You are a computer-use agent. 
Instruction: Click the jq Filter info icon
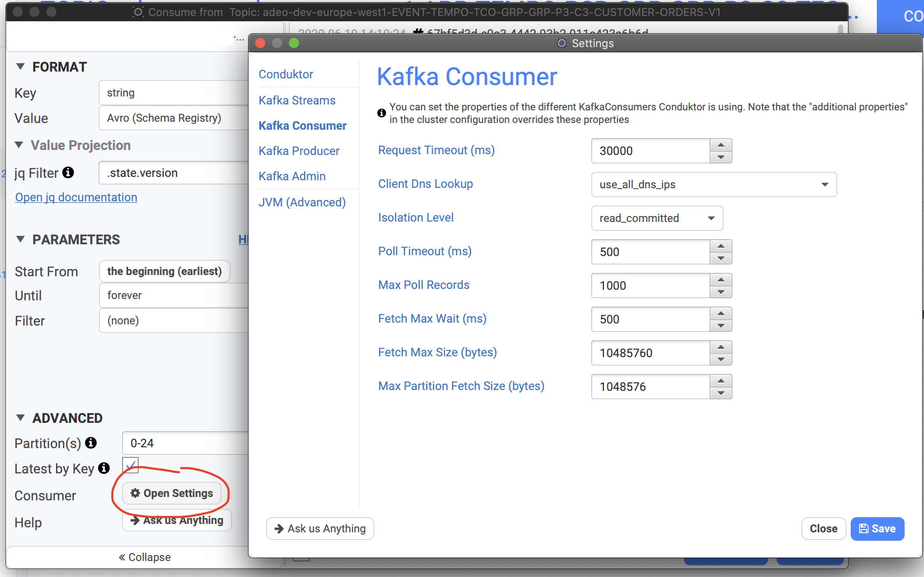point(68,173)
